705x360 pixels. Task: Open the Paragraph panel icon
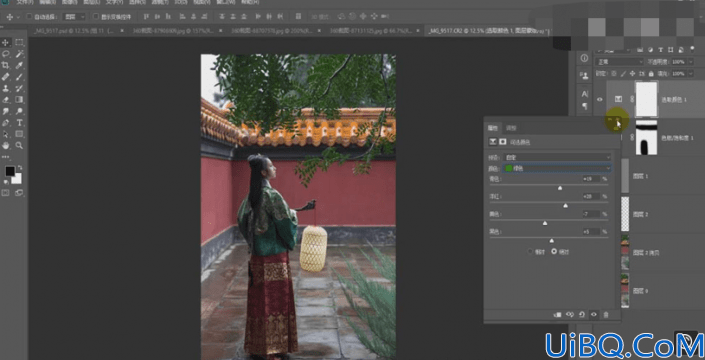[585, 106]
